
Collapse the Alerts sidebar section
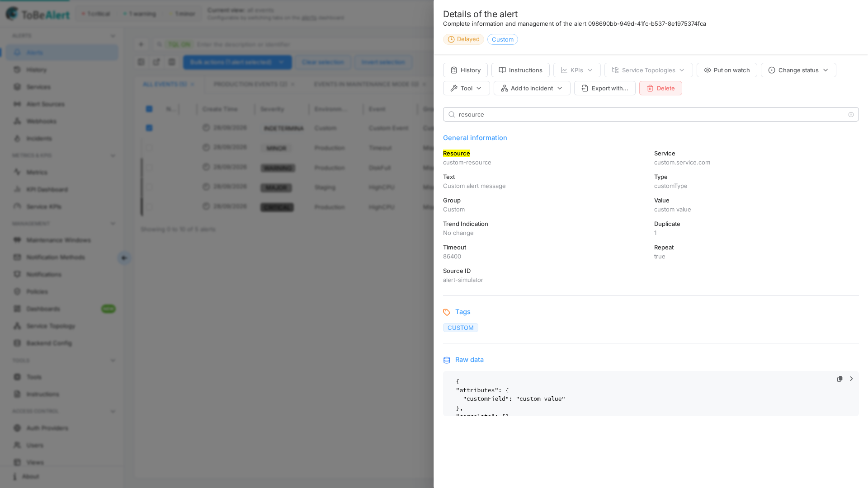[x=113, y=36]
